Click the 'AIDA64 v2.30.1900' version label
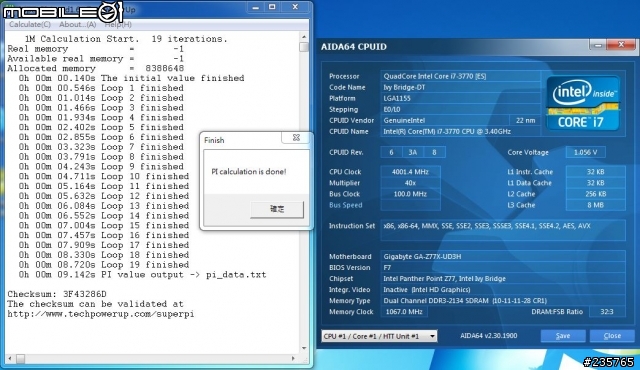640x370 pixels. [x=489, y=336]
